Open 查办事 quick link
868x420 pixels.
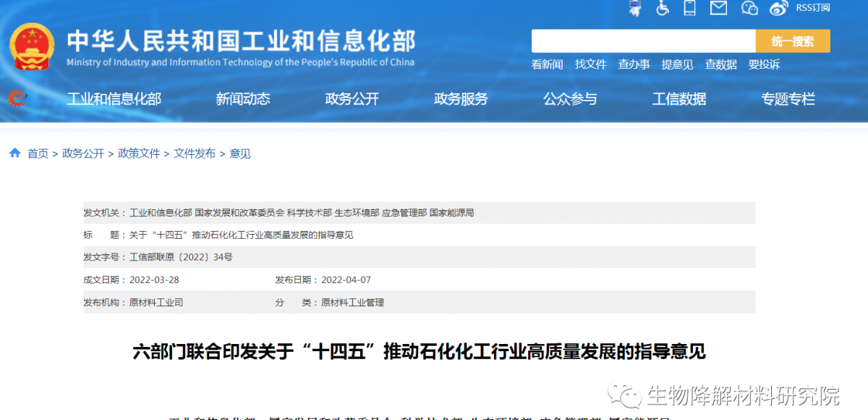pos(634,64)
